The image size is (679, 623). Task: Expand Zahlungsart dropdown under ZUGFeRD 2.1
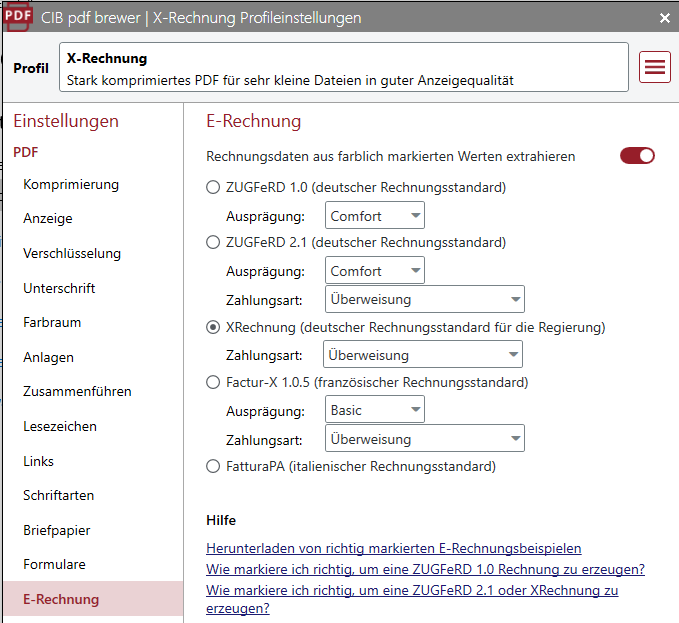424,299
